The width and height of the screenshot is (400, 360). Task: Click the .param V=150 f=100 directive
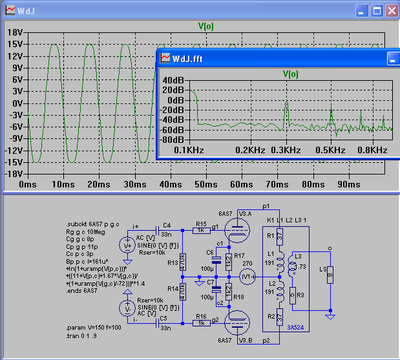click(94, 328)
